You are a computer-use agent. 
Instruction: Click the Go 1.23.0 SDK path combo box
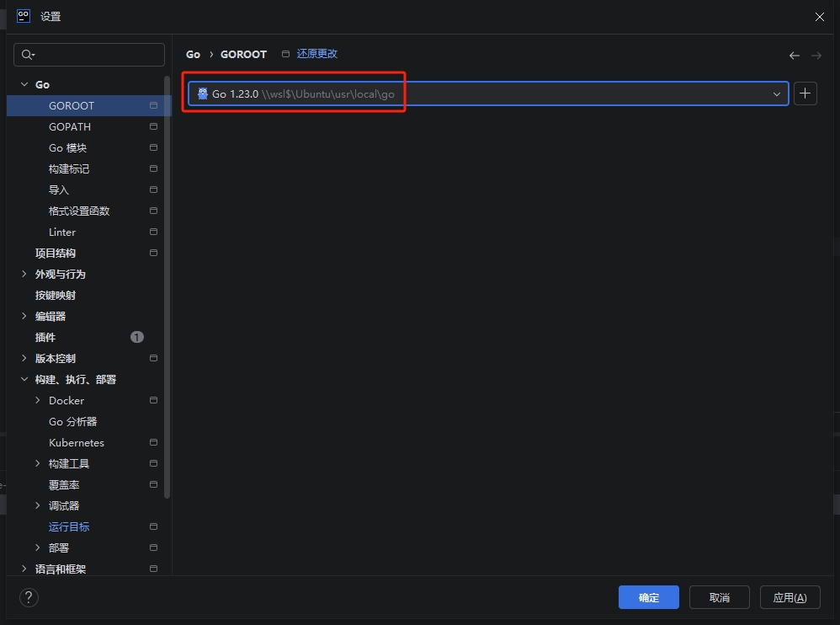point(488,93)
